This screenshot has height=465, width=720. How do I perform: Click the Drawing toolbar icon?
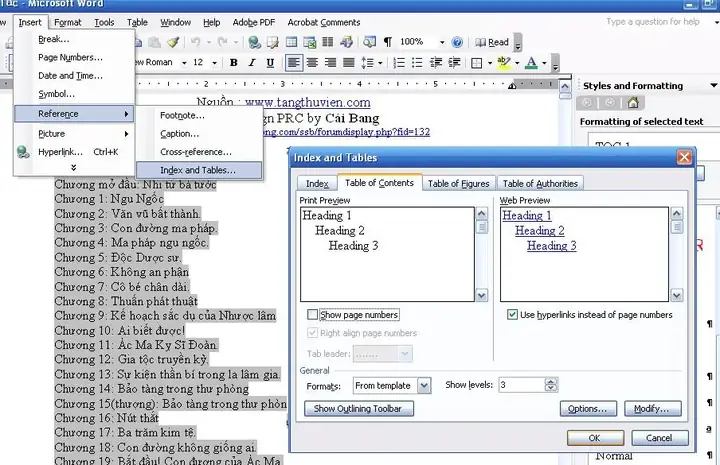click(346, 42)
